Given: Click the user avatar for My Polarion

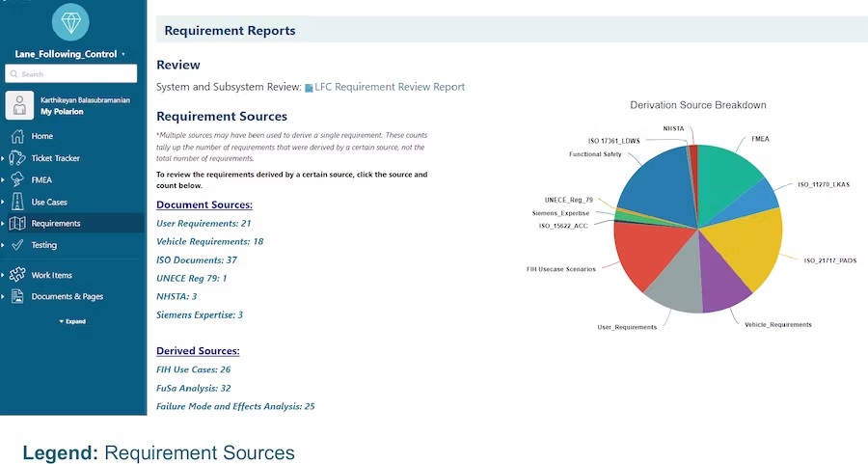Looking at the screenshot, I should pyautogui.click(x=20, y=105).
